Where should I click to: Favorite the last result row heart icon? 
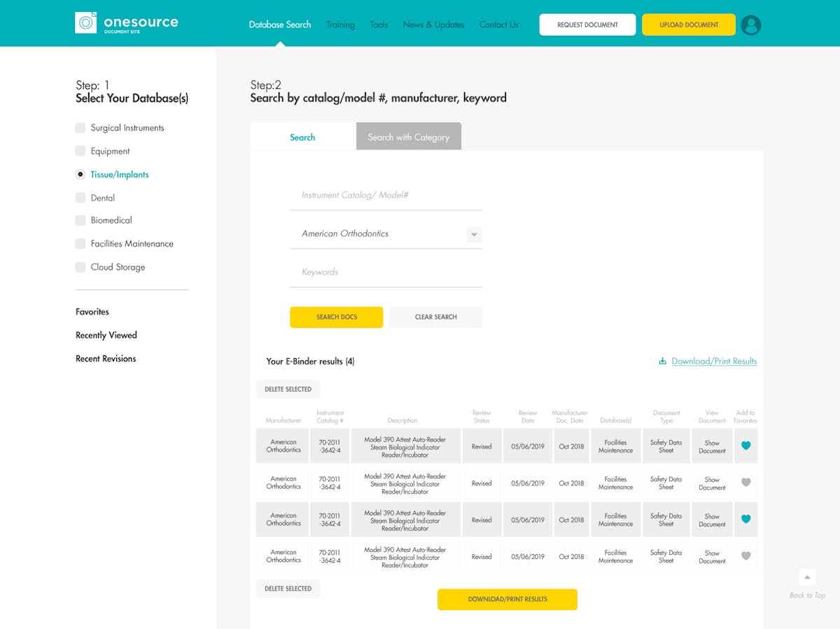pyautogui.click(x=745, y=556)
